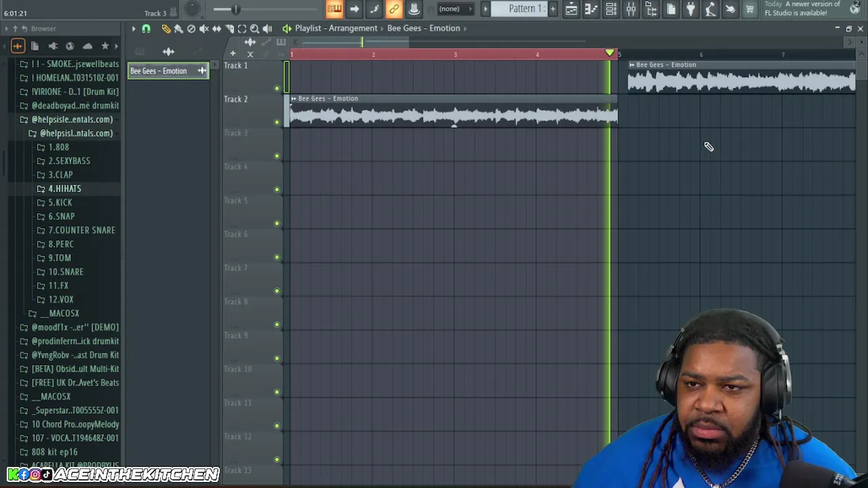Click the Arrangement breadcrumb in playlist title

pyautogui.click(x=353, y=28)
